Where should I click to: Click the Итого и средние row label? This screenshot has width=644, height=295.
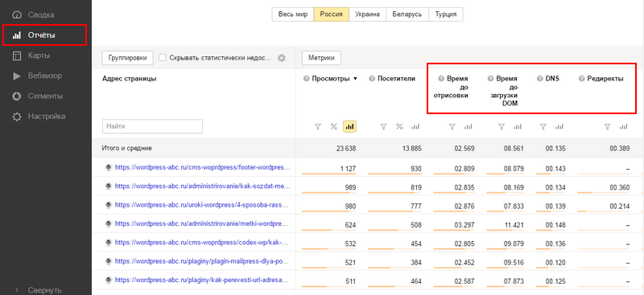pos(127,148)
